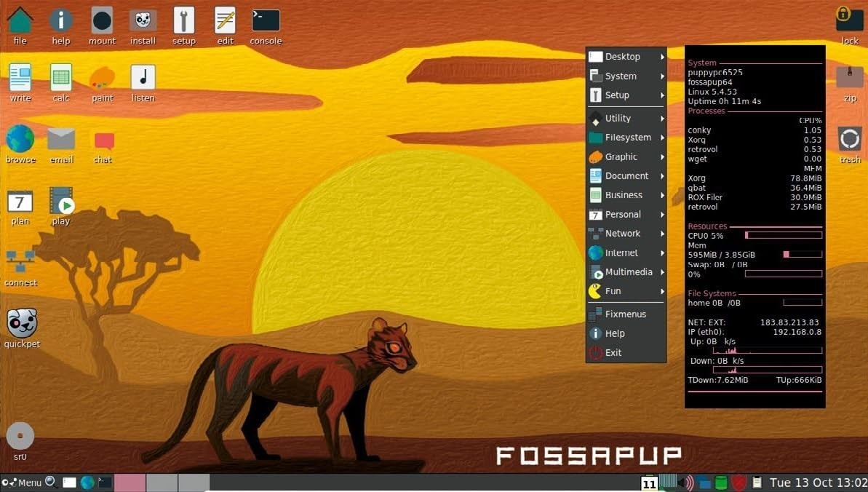Expand the Setup submenu
The height and width of the screenshot is (492, 868).
pos(626,95)
